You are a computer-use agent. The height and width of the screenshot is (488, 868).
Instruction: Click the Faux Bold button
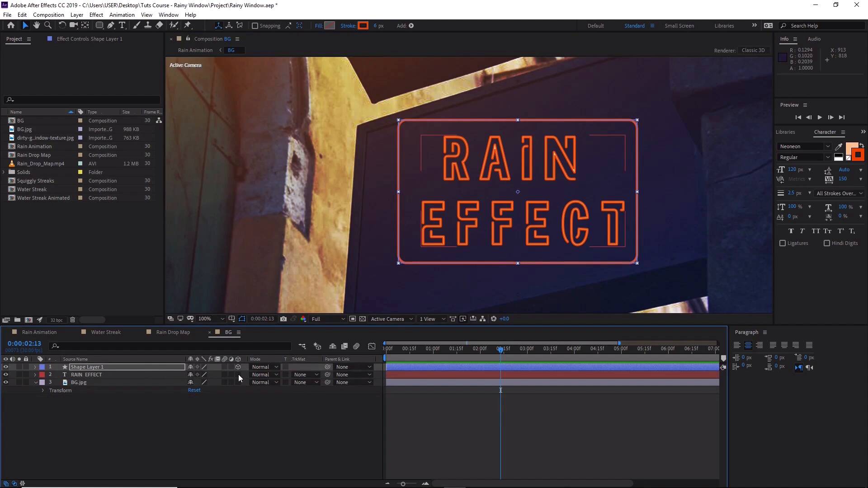[791, 231]
